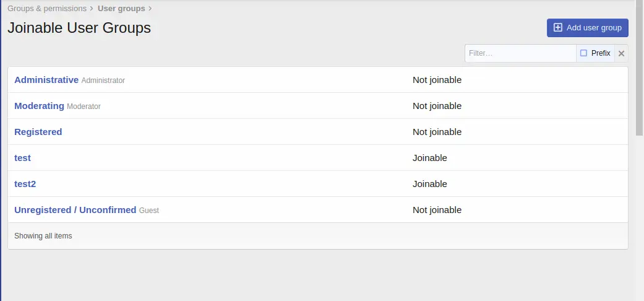Viewport: 644px width, 301px height.
Task: Open the test user group
Action: pyautogui.click(x=23, y=157)
